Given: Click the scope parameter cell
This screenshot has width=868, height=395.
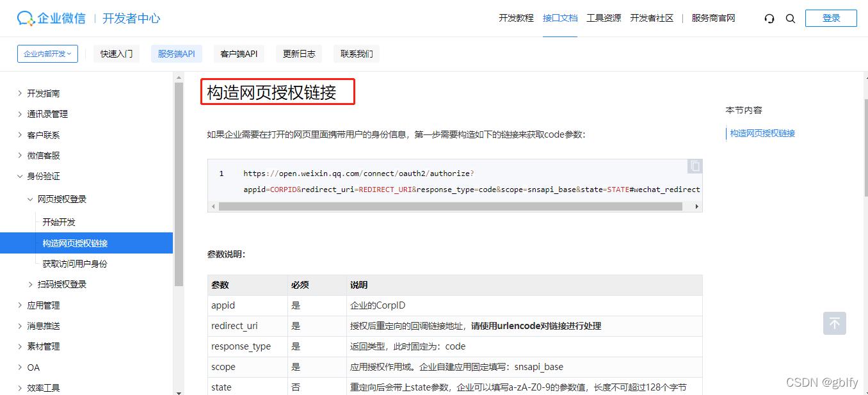Looking at the screenshot, I should pos(248,367).
